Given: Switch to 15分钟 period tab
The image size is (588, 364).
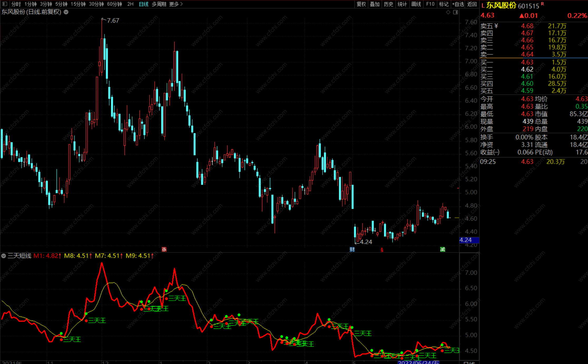Looking at the screenshot, I should pos(78,4).
